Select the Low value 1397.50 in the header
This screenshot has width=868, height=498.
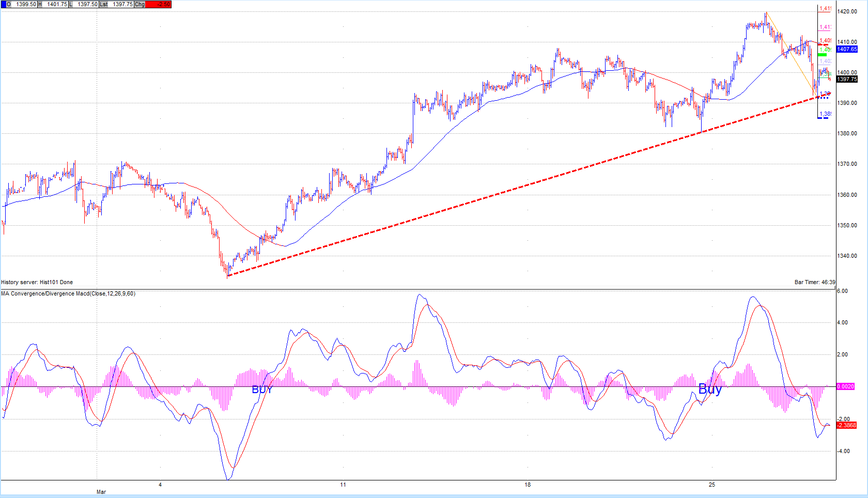[x=87, y=4]
